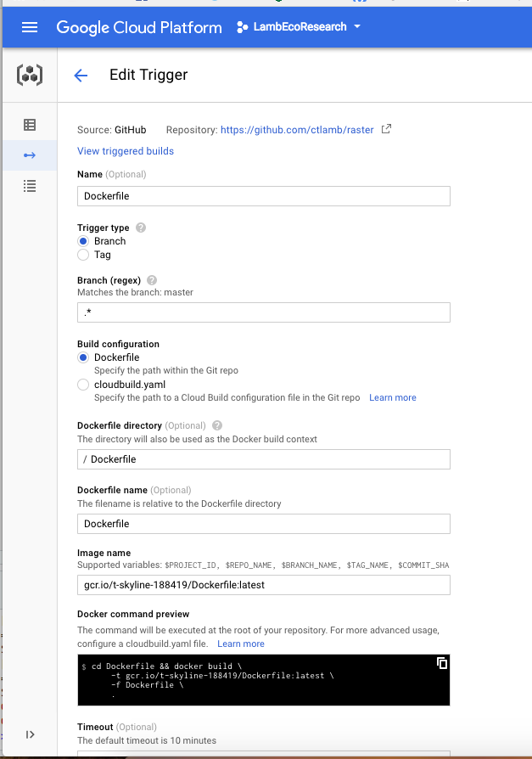Open the Settings list sidebar icon
Screen dimensions: 532x759
click(30, 186)
